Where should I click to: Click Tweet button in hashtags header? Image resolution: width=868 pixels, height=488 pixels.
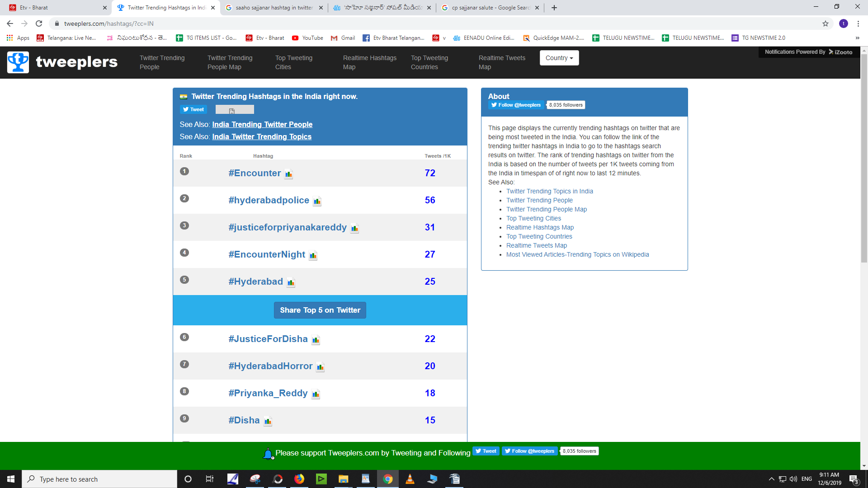(x=193, y=109)
